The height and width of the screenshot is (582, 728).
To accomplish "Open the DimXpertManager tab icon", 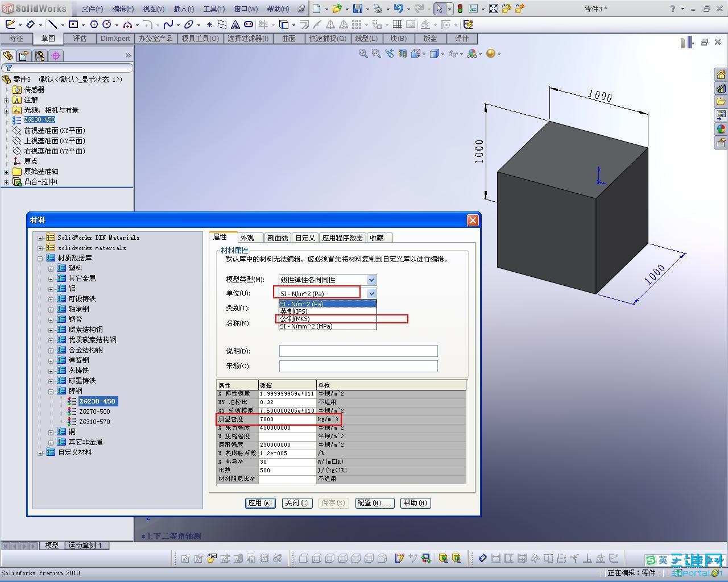I will (56, 56).
